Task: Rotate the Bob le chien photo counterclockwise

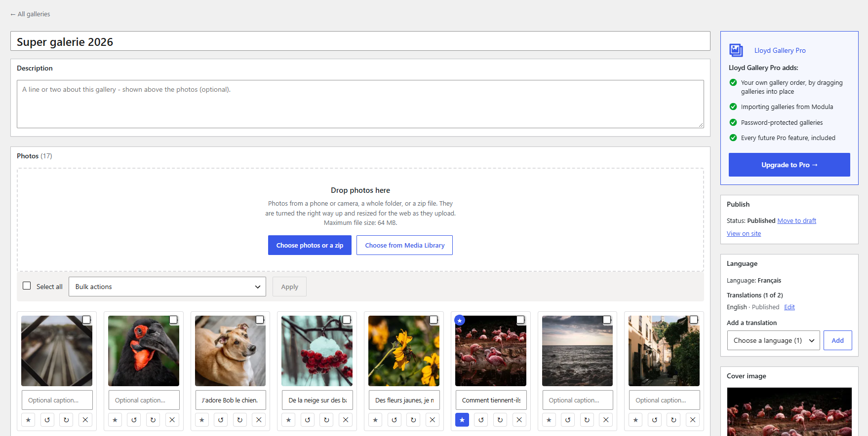Action: pos(221,420)
